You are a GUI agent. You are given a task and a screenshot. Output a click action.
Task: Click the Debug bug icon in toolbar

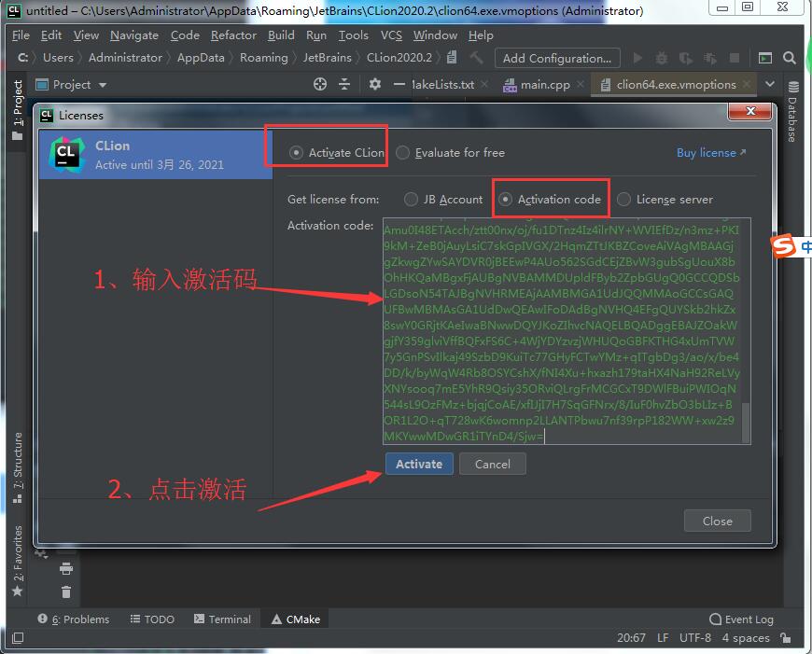tap(662, 58)
